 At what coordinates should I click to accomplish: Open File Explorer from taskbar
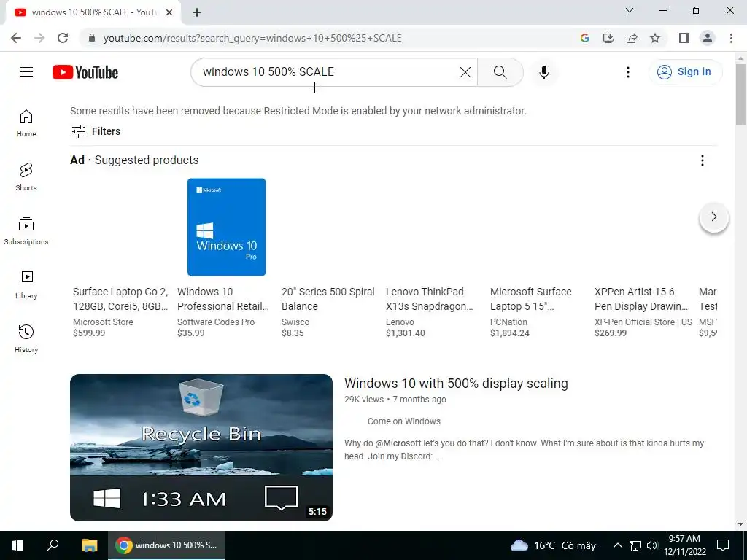pos(89,545)
